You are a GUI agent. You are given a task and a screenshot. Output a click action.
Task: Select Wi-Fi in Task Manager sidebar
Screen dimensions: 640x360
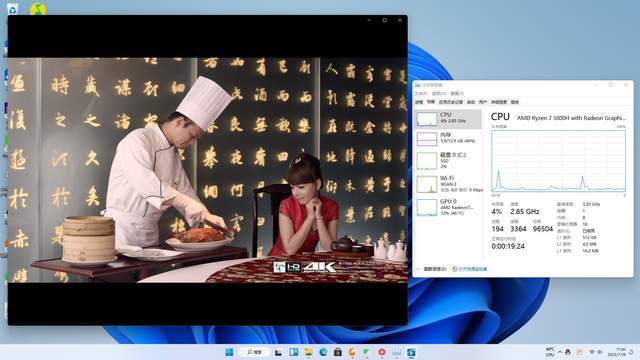click(x=448, y=184)
